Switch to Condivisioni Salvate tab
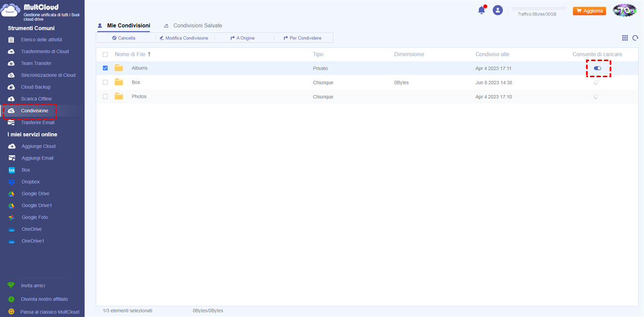Image resolution: width=644 pixels, height=317 pixels. (197, 26)
